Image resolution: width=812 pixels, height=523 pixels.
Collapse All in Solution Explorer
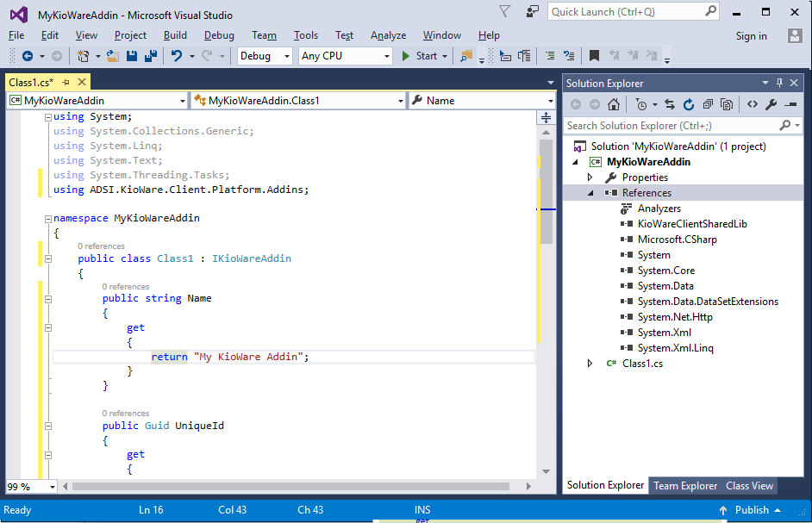[x=708, y=104]
